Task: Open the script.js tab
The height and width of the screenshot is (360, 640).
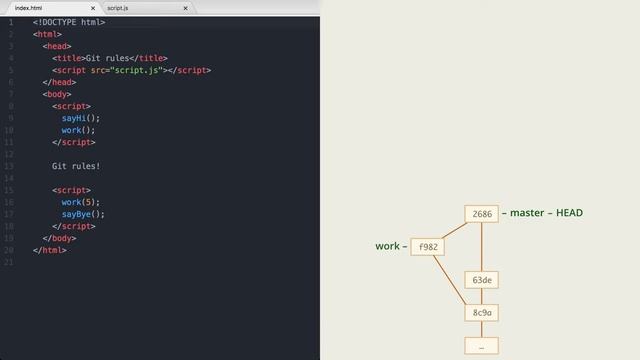Action: coord(147,8)
